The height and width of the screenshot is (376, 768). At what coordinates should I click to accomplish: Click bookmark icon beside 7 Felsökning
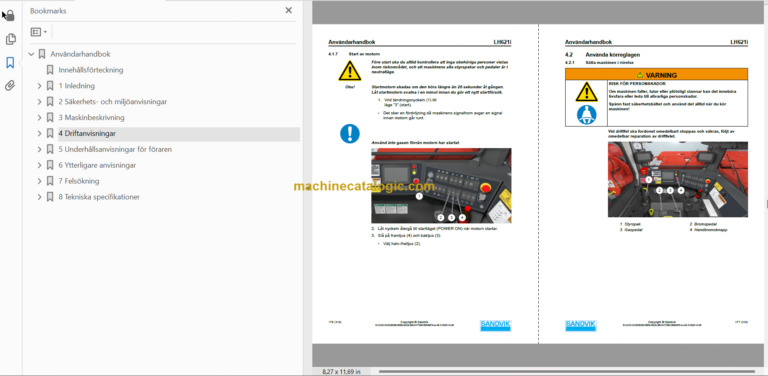pyautogui.click(x=50, y=181)
